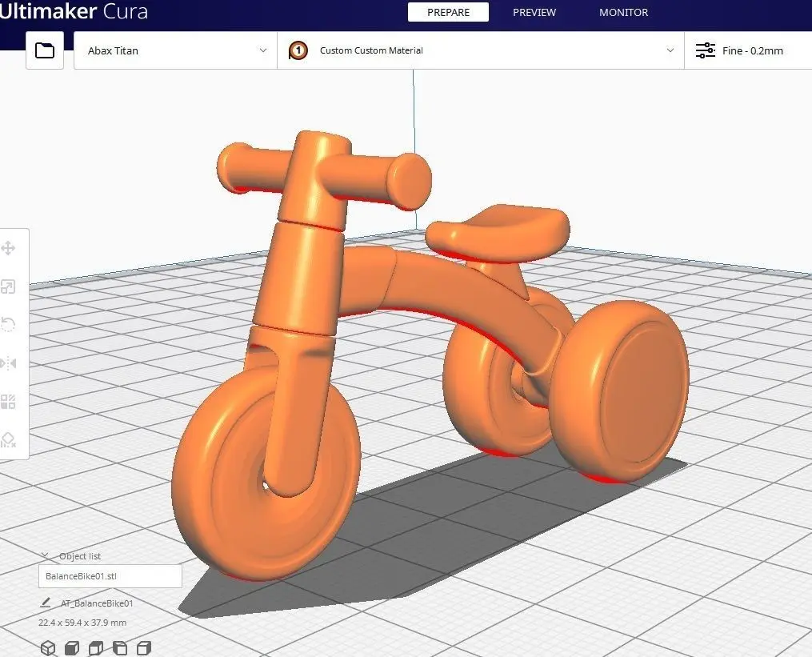Select the Move tool in left toolbar
The width and height of the screenshot is (812, 657).
8,248
